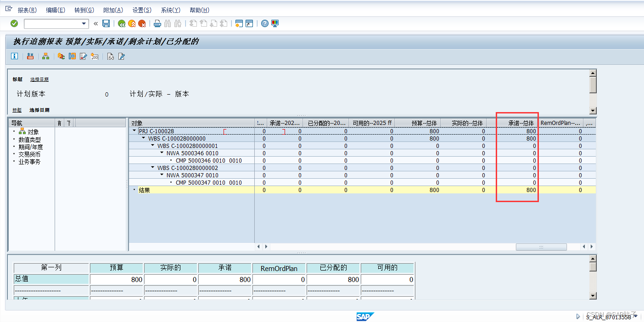Open the 帮助(H) menu
This screenshot has height=322, width=644.
coord(199,10)
